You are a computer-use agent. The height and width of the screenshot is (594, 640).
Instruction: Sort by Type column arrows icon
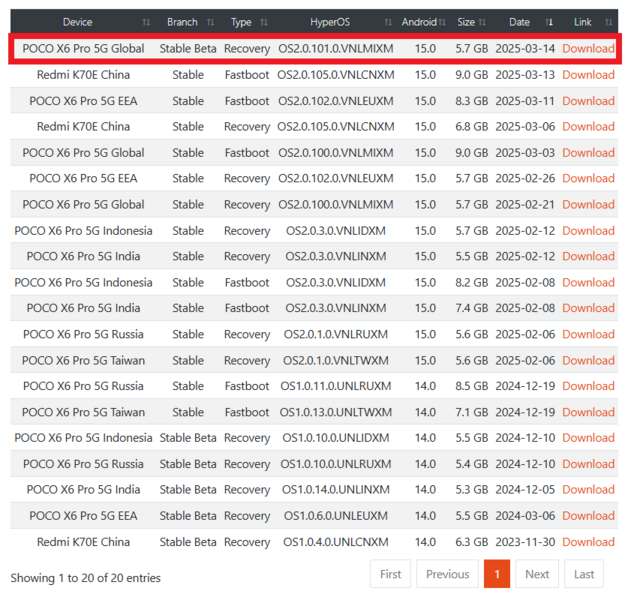264,22
